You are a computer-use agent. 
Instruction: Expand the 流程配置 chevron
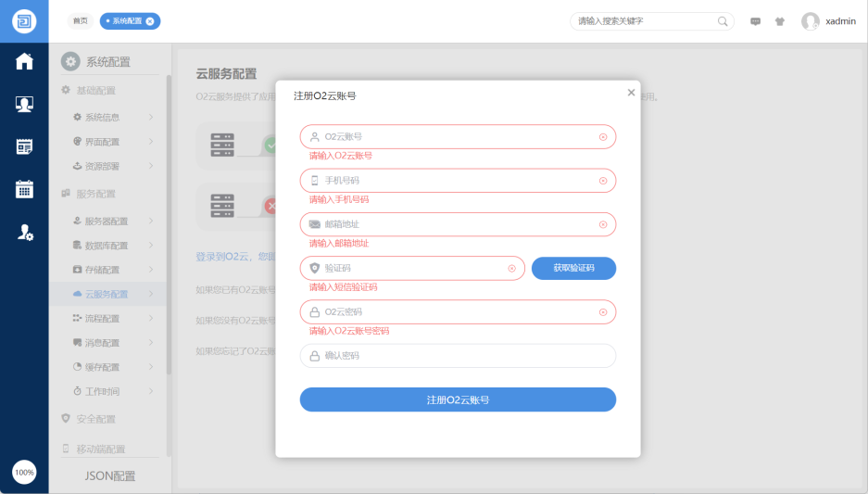[x=151, y=318]
